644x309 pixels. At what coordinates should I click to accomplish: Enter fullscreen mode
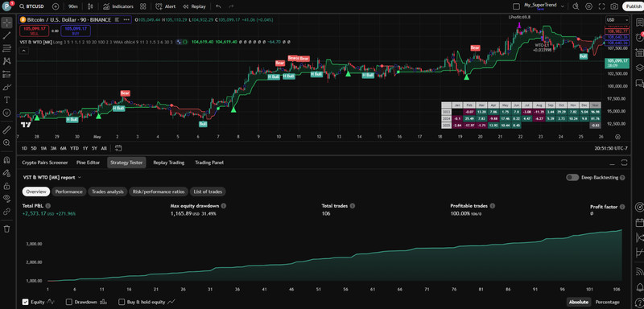(x=601, y=6)
